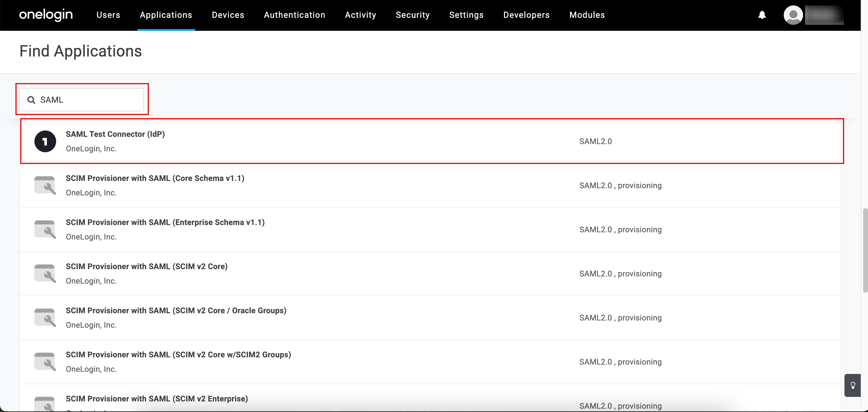This screenshot has height=412, width=868.
Task: Click SCIM v2 Core wrench icon
Action: [45, 274]
